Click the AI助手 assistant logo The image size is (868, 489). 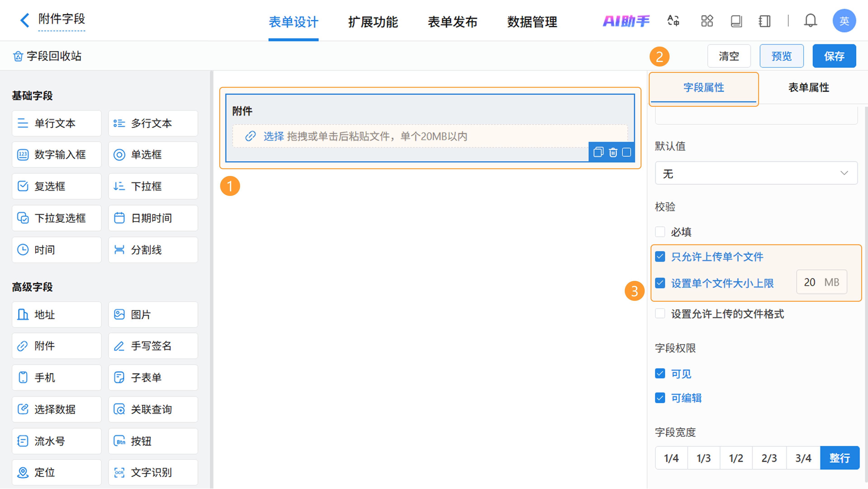tap(626, 21)
